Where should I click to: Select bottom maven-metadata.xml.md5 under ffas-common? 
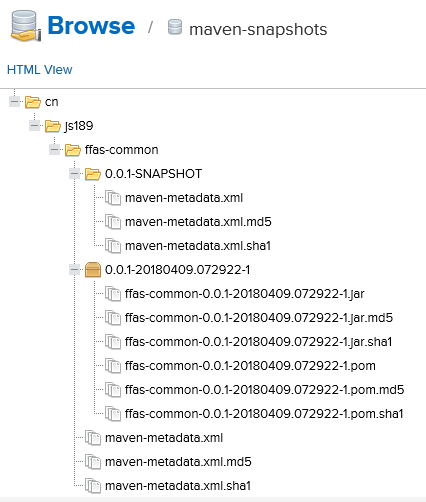[x=178, y=462]
